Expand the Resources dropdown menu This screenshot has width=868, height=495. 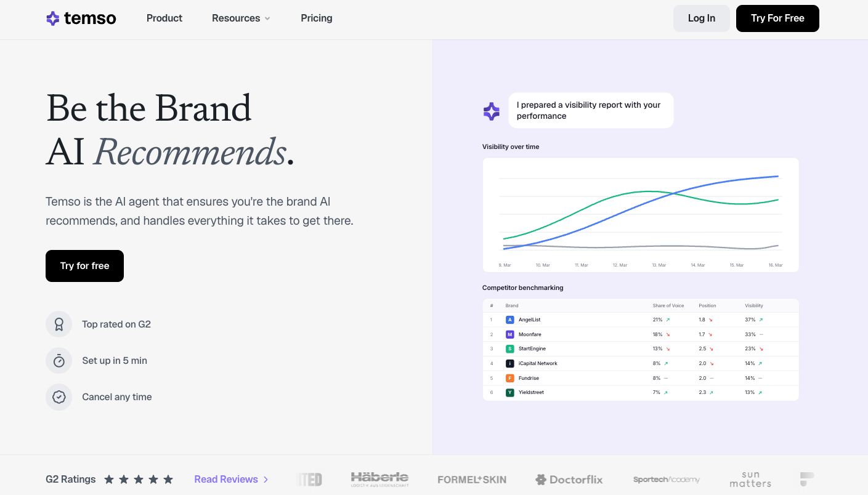click(241, 18)
